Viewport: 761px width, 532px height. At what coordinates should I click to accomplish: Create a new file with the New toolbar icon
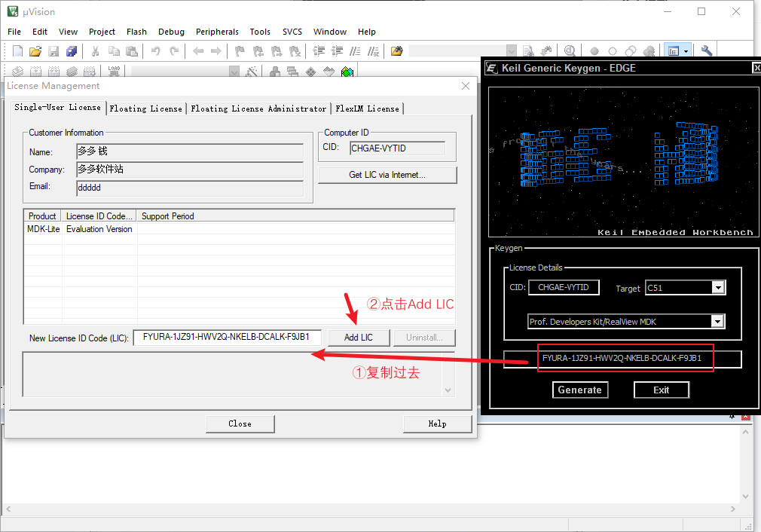point(17,51)
